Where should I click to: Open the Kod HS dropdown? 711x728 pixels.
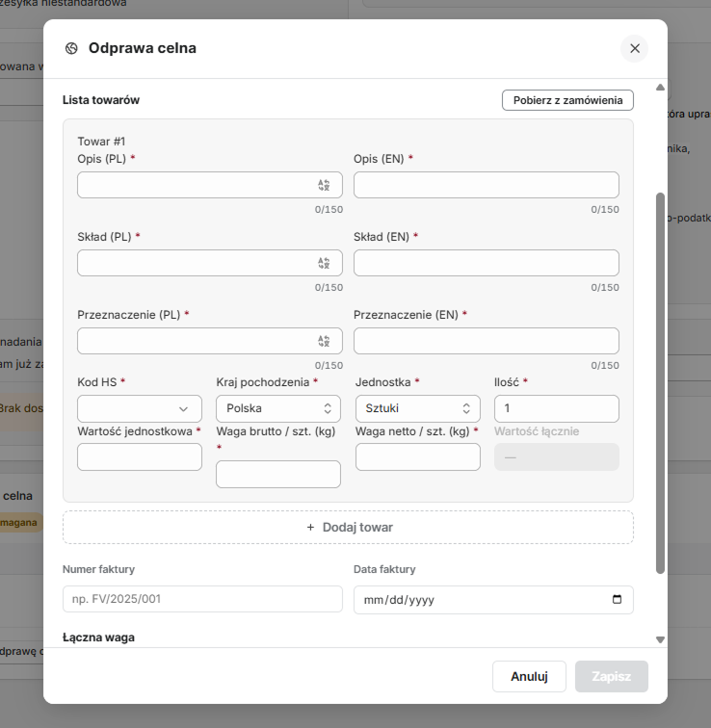(x=140, y=408)
